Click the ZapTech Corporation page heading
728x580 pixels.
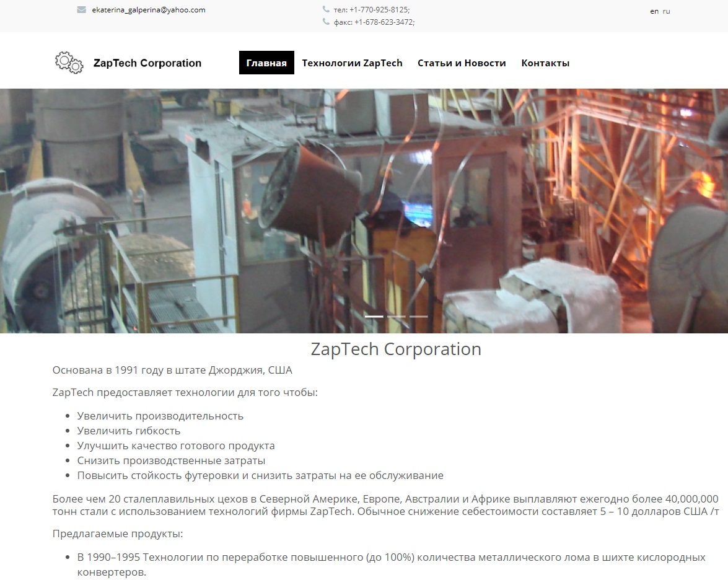tap(396, 349)
